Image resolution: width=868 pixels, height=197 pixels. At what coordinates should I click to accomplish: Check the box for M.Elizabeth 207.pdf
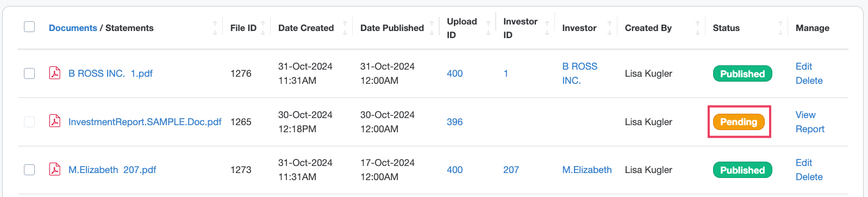[x=29, y=169]
